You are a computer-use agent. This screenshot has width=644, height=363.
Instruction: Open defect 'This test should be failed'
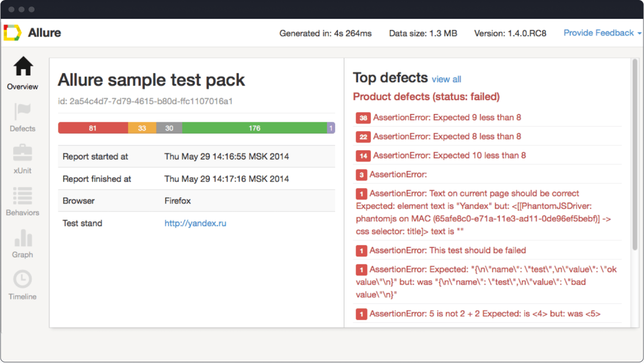(x=448, y=251)
